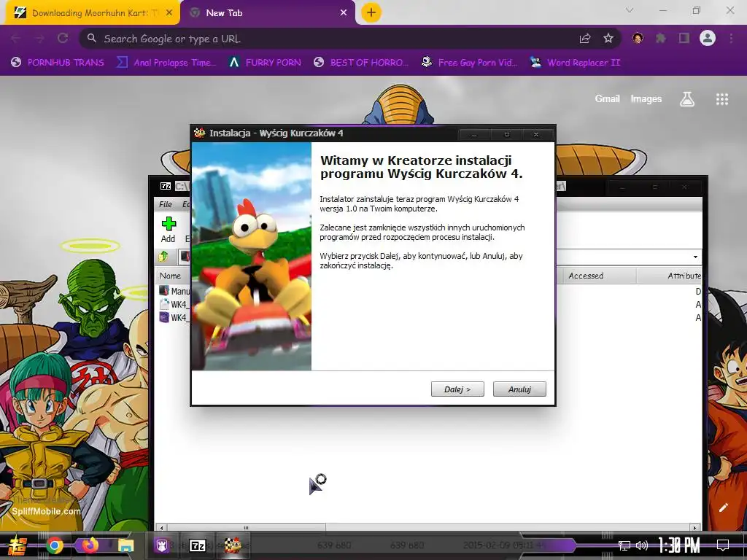Select the WK4_ row with purple icon
747x560 pixels.
(x=174, y=317)
